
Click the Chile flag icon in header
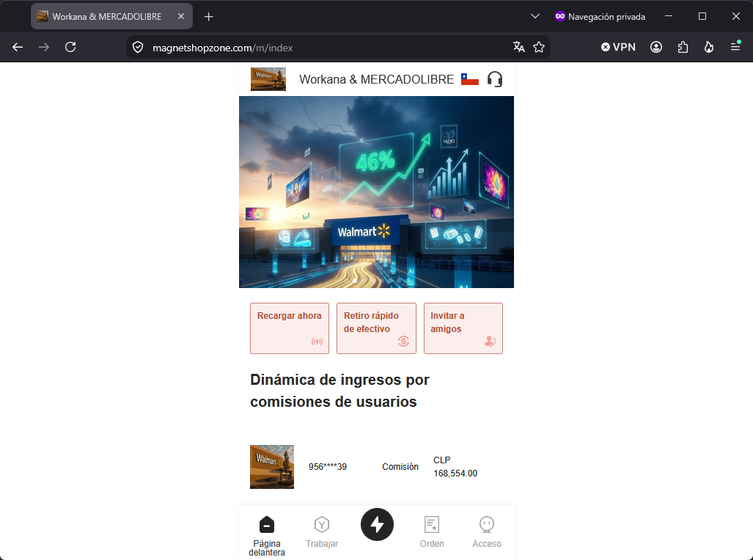point(470,79)
